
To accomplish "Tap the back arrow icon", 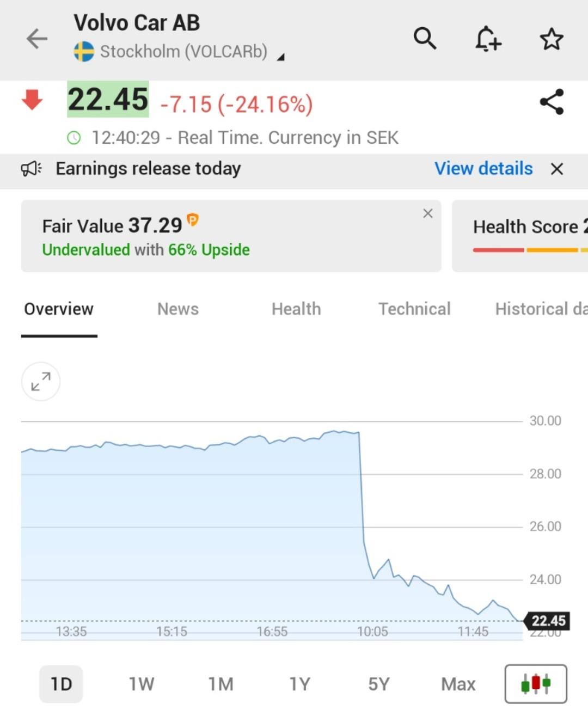I will (37, 39).
